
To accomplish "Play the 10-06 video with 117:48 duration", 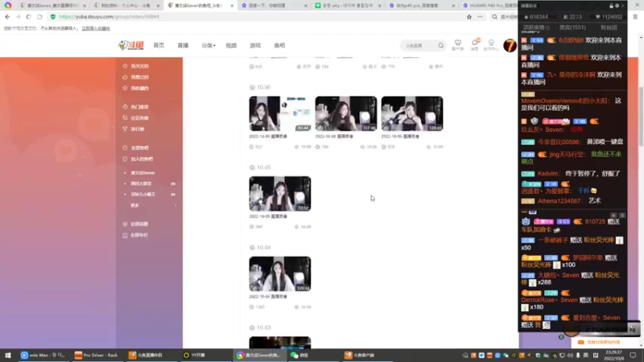I will (346, 113).
